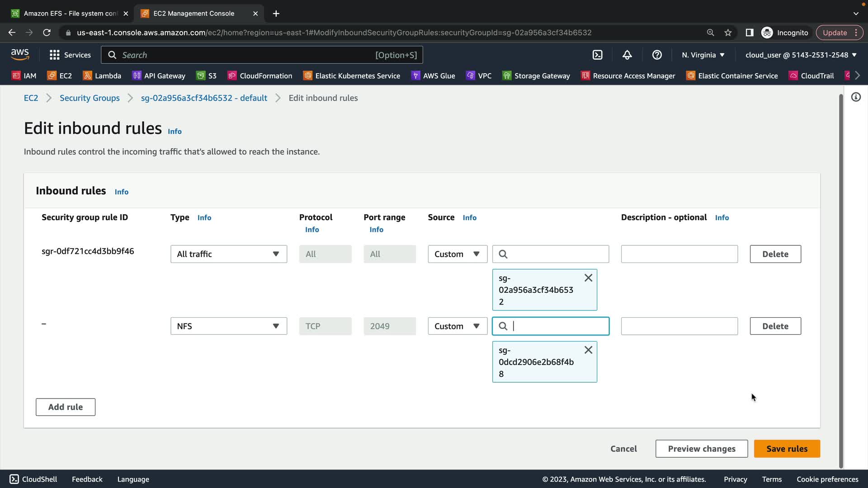Open the notifications bell
Viewport: 868px width, 488px height.
[627, 55]
